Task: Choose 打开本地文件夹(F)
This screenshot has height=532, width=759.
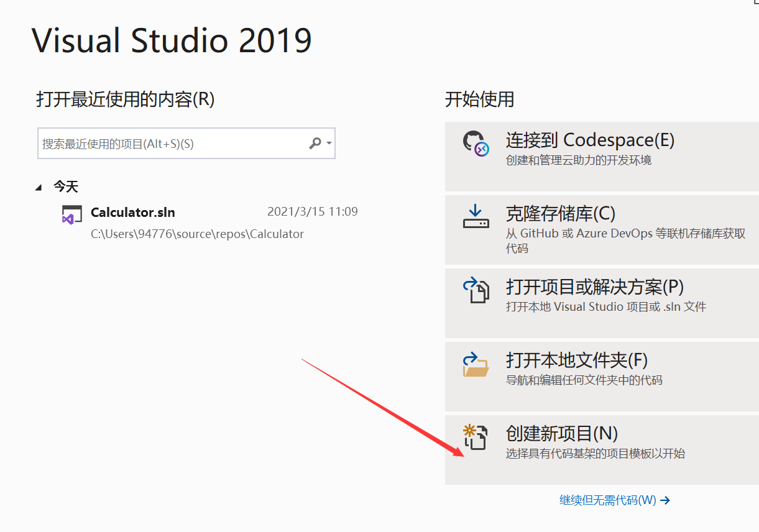Action: (602, 377)
